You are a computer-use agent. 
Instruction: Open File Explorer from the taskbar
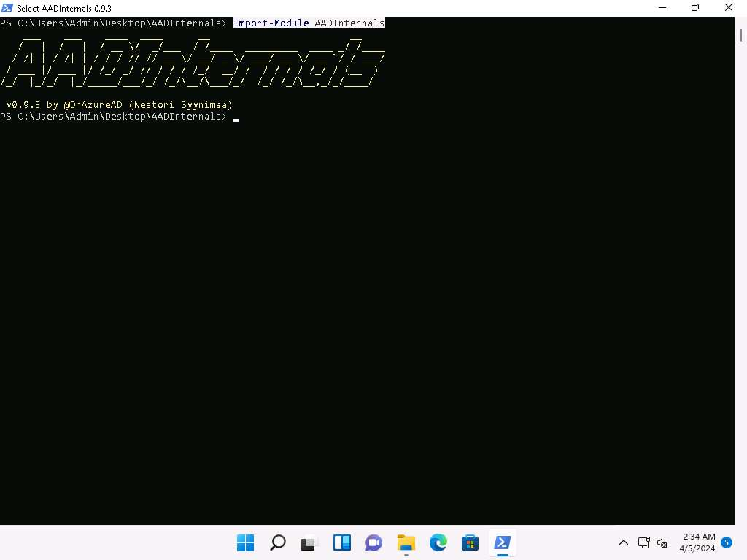coord(406,542)
